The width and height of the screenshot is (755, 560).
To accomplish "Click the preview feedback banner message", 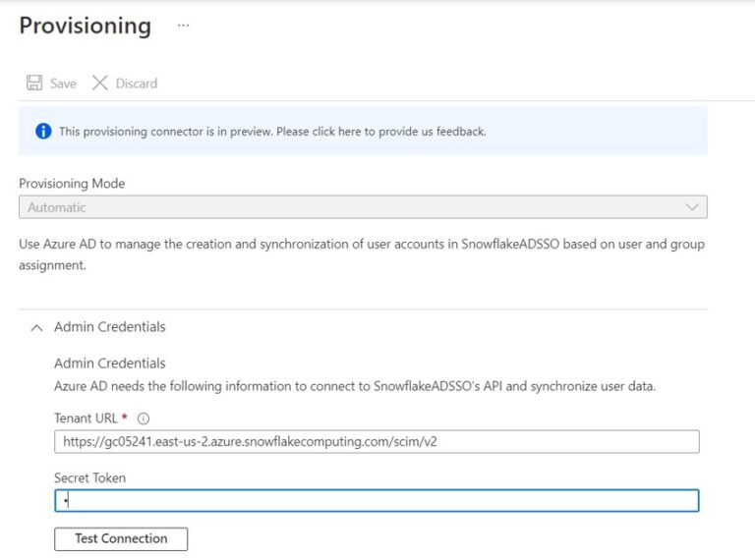I will tap(272, 132).
